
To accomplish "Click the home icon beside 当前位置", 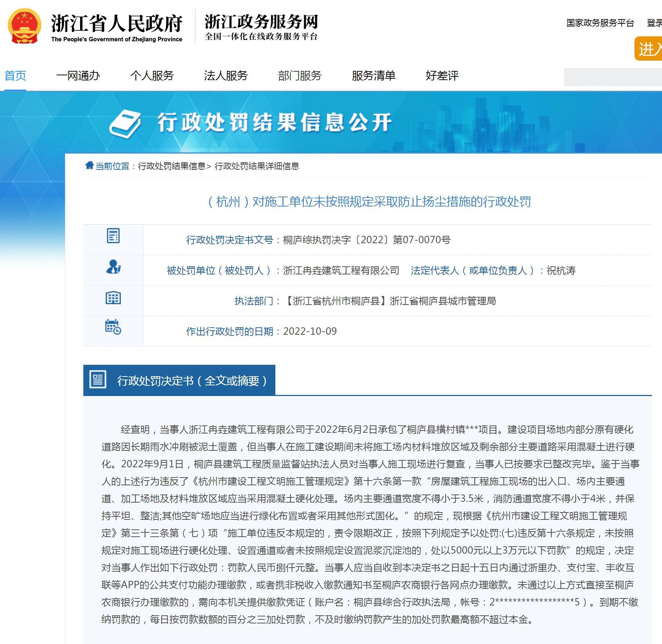I will pos(89,165).
